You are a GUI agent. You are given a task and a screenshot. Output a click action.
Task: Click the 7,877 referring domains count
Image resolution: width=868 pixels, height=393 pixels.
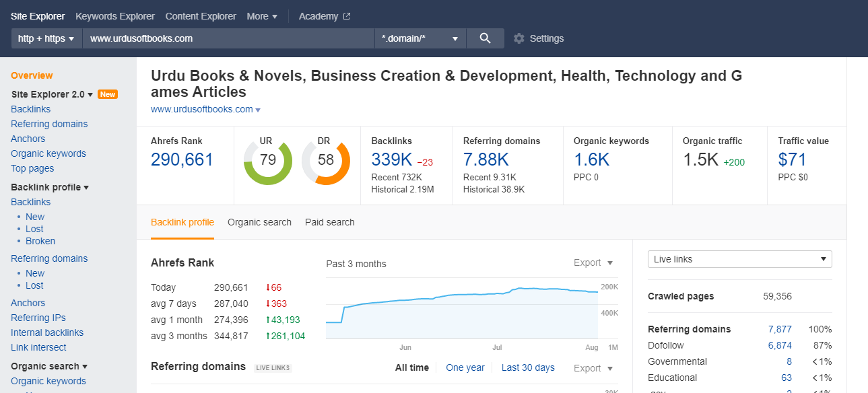tap(780, 329)
